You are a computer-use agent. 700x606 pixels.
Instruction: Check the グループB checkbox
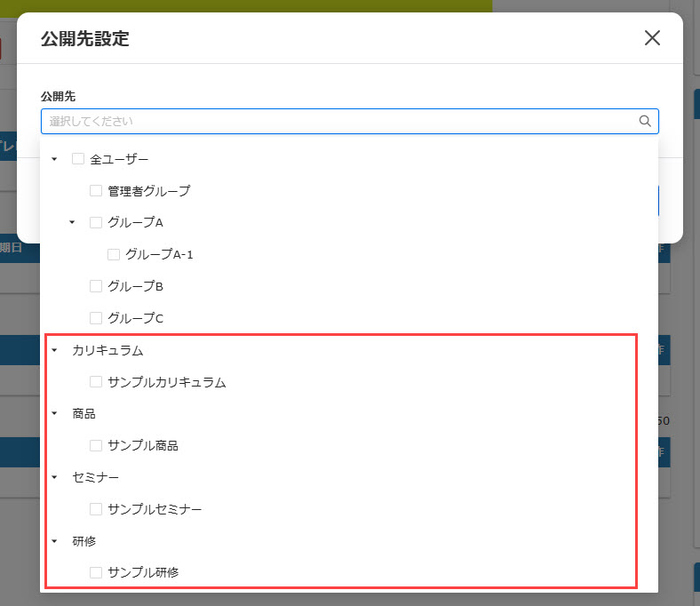pos(96,286)
